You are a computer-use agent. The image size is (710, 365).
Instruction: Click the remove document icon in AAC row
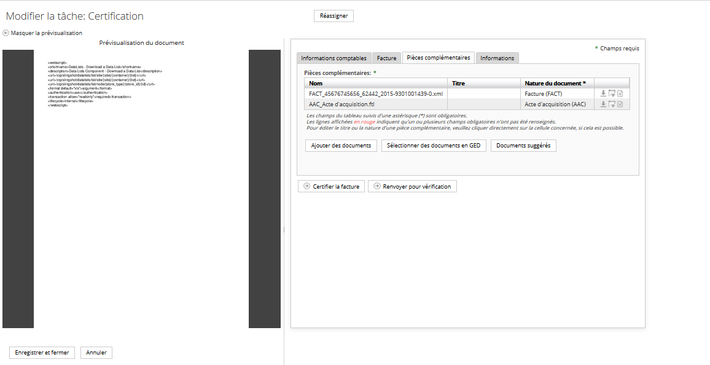(620, 104)
